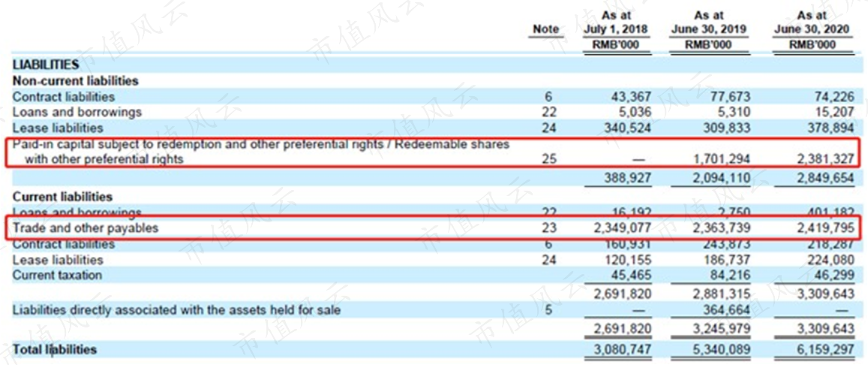Select the Current taxation row label
Screen dimensions: 868x365
[x=58, y=276]
